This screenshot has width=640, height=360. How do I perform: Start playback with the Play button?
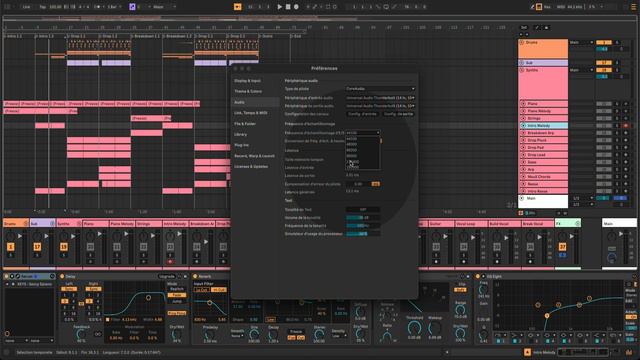[x=280, y=7]
